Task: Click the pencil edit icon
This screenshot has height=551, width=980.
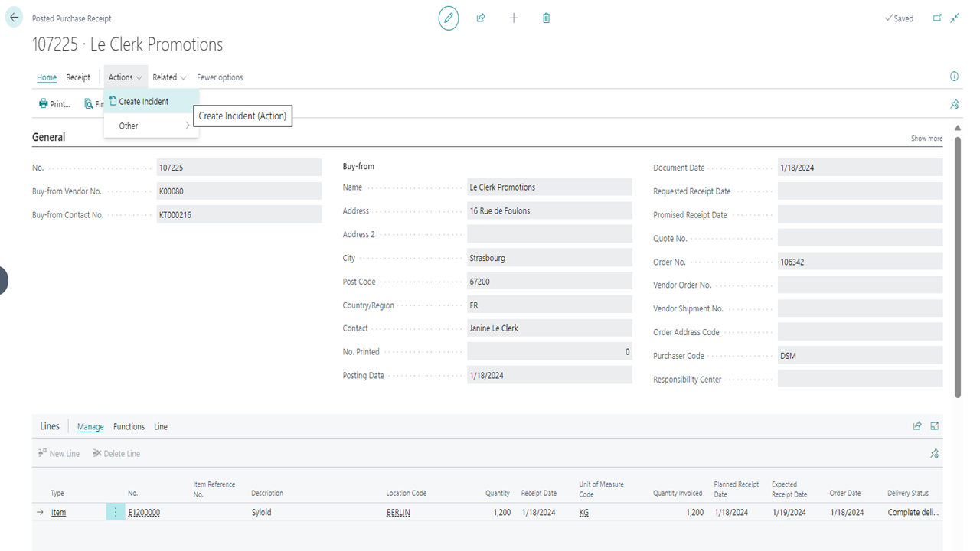Action: click(x=449, y=18)
